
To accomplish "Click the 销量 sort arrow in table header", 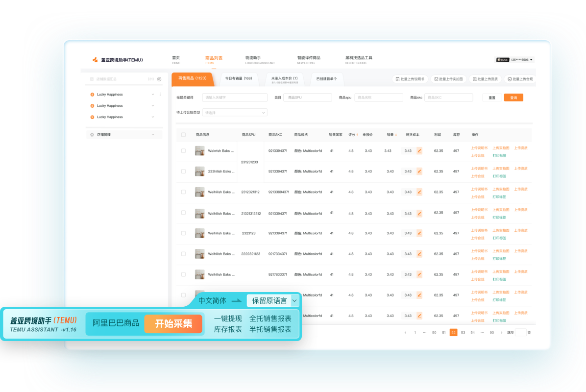I will pos(396,135).
